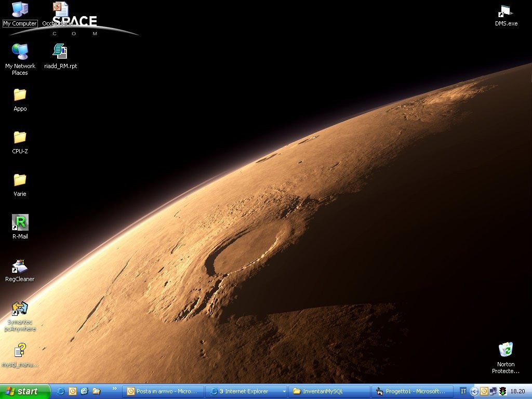This screenshot has width=532, height=399.
Task: Open the Start menu
Action: click(25, 391)
